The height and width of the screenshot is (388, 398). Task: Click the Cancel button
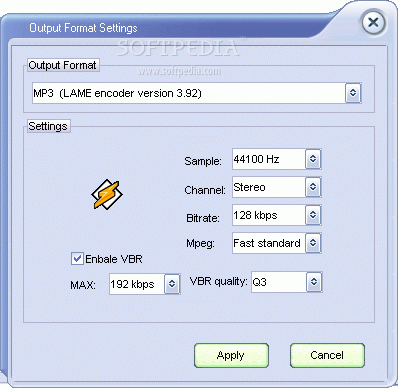point(327,355)
